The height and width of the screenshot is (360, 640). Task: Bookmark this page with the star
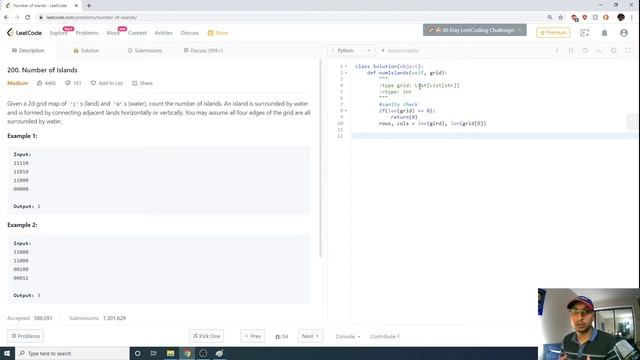[x=560, y=18]
